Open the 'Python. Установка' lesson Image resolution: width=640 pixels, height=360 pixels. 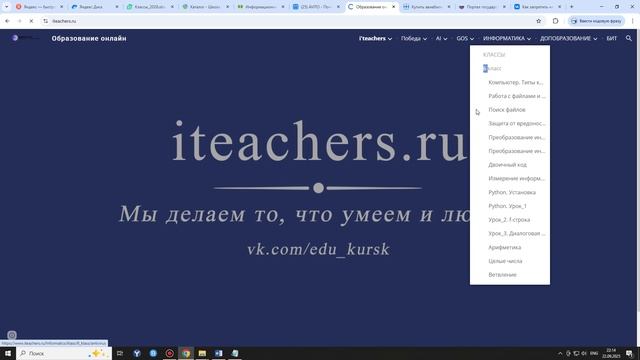pyautogui.click(x=512, y=193)
